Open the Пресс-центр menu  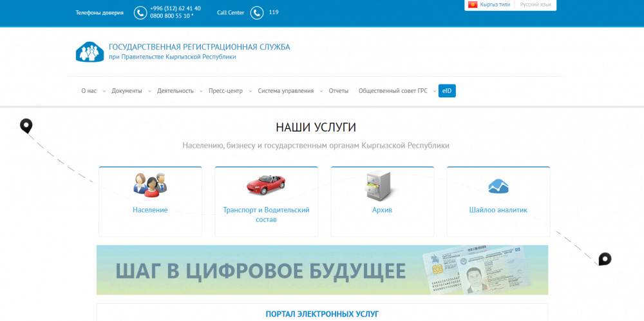tap(225, 91)
